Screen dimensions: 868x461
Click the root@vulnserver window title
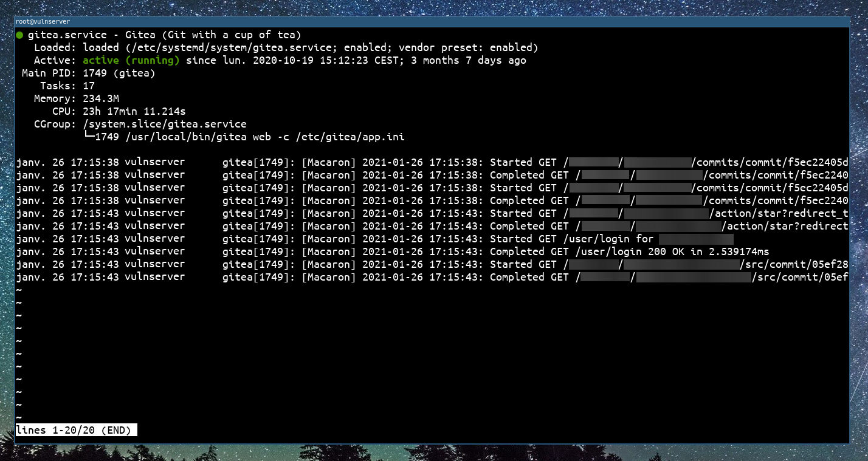coord(43,21)
